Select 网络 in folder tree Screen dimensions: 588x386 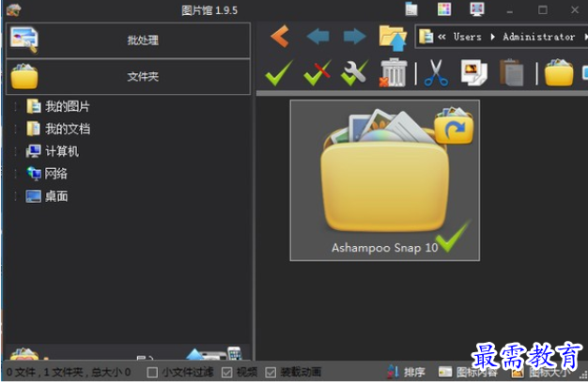56,174
